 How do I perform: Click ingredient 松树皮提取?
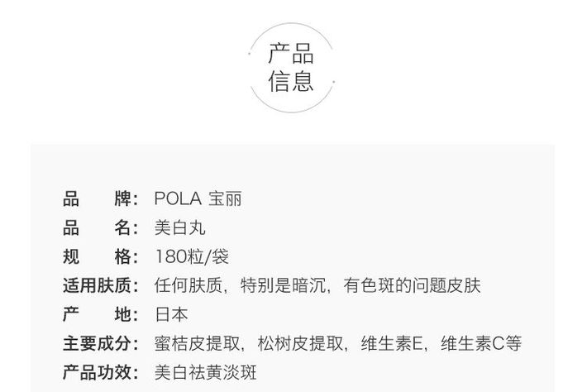pos(301,344)
